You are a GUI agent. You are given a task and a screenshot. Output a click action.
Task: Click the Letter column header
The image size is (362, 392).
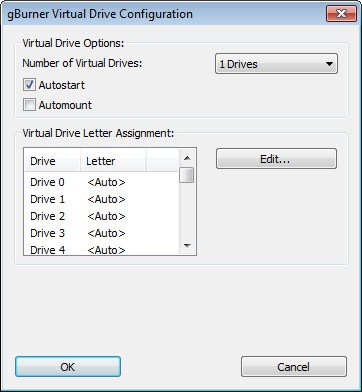point(113,161)
